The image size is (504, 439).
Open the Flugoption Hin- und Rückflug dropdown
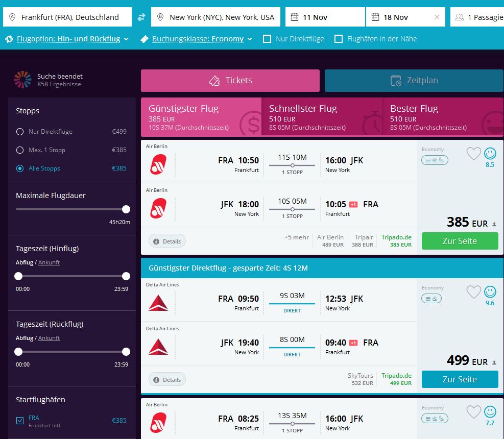tap(73, 39)
